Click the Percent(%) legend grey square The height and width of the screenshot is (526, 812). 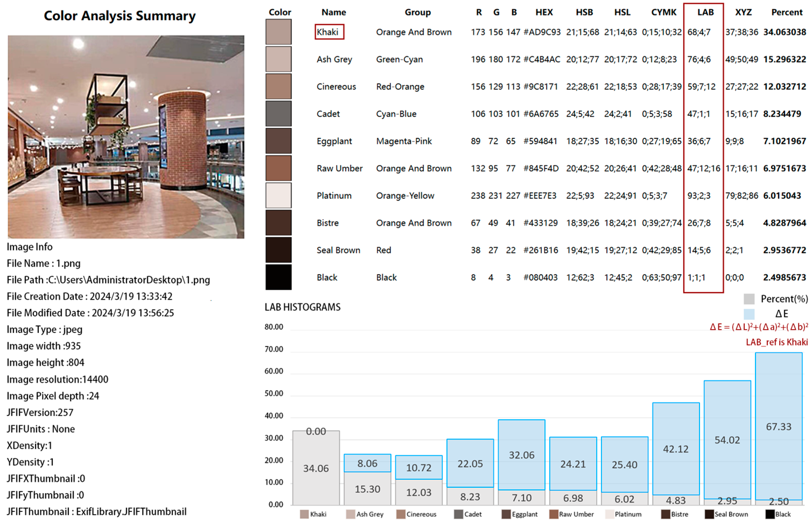click(x=749, y=299)
